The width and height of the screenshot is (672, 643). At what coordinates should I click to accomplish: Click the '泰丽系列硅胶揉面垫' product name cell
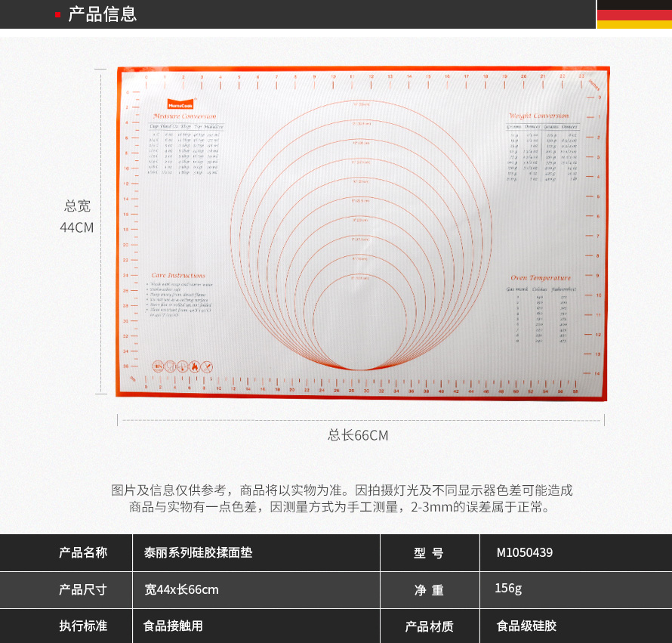tap(256, 552)
